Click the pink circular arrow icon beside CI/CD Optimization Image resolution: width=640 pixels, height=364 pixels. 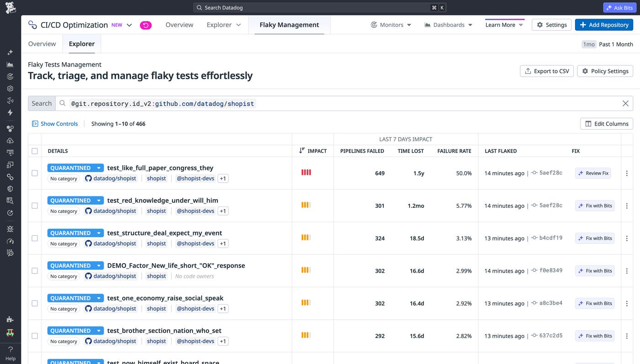click(145, 25)
